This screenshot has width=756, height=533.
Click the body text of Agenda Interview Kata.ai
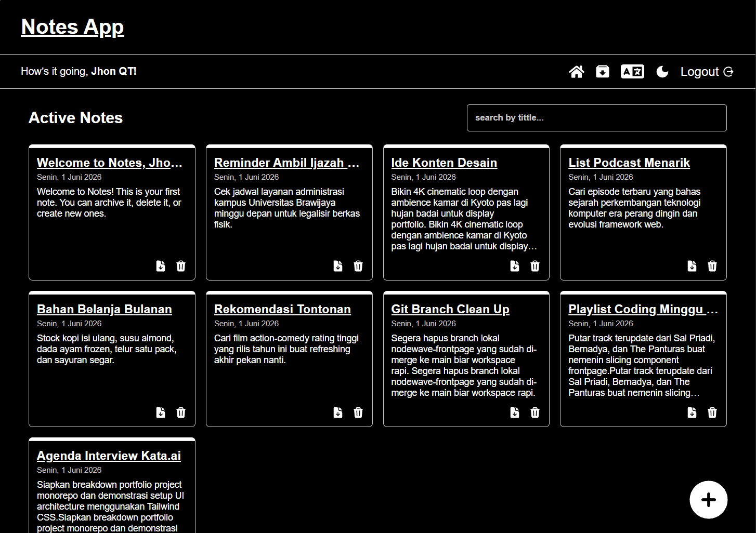pos(110,506)
